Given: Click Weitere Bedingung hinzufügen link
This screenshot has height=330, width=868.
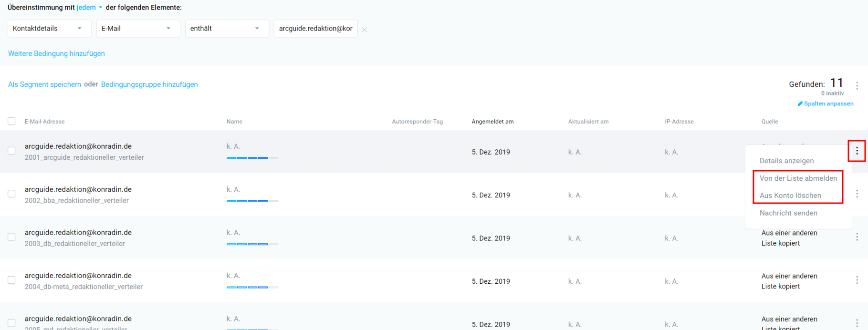Looking at the screenshot, I should point(56,53).
